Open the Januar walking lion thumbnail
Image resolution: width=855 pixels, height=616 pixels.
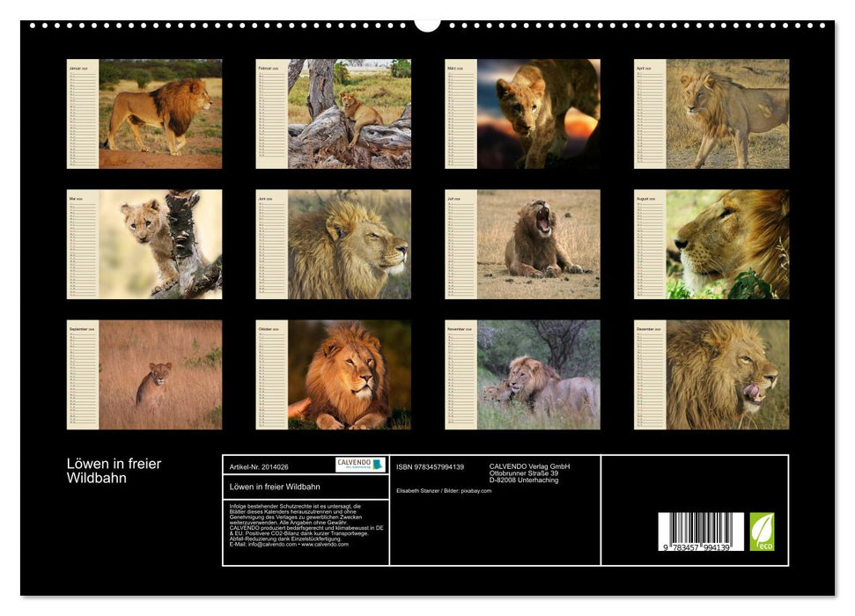(159, 114)
